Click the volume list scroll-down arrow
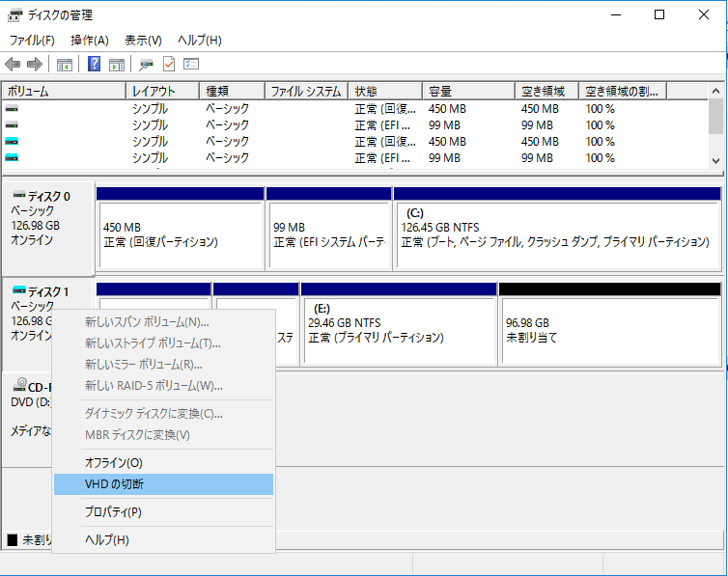This screenshot has height=576, width=728. click(715, 160)
